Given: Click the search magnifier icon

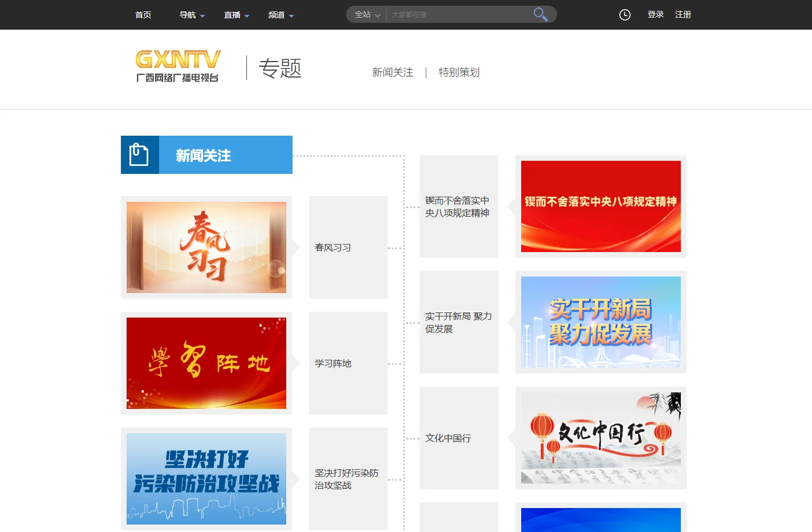Looking at the screenshot, I should 540,14.
